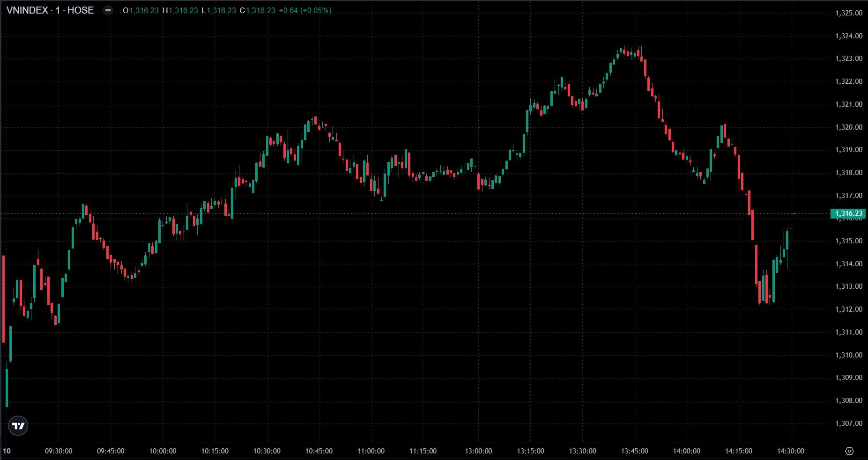Viewport: 868px width, 460px height.
Task: Click the 1,317.00 price axis label
Action: point(849,196)
